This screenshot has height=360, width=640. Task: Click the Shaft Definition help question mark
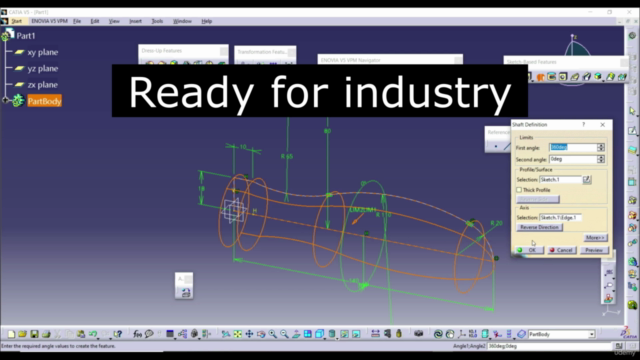(584, 124)
